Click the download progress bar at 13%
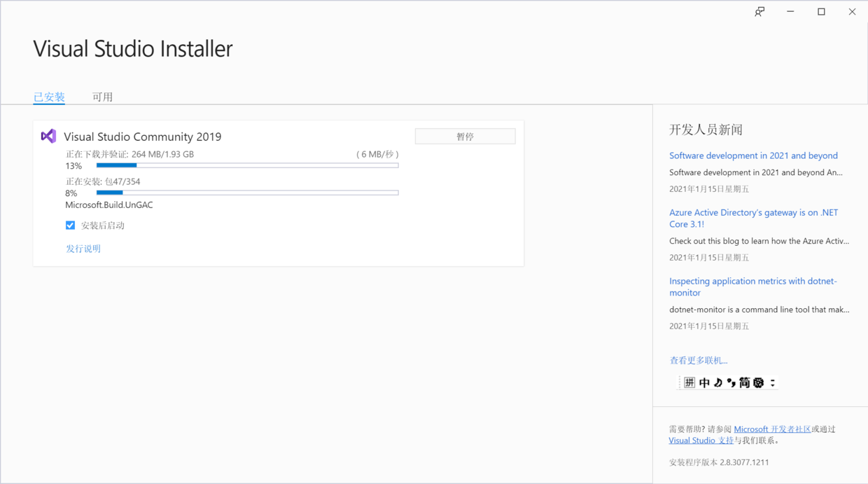Image resolution: width=868 pixels, height=484 pixels. coord(247,166)
